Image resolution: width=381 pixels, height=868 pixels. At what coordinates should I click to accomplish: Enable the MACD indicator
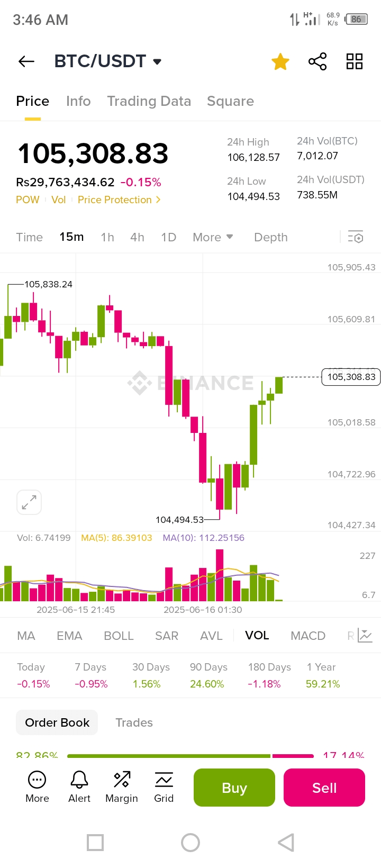click(x=308, y=636)
